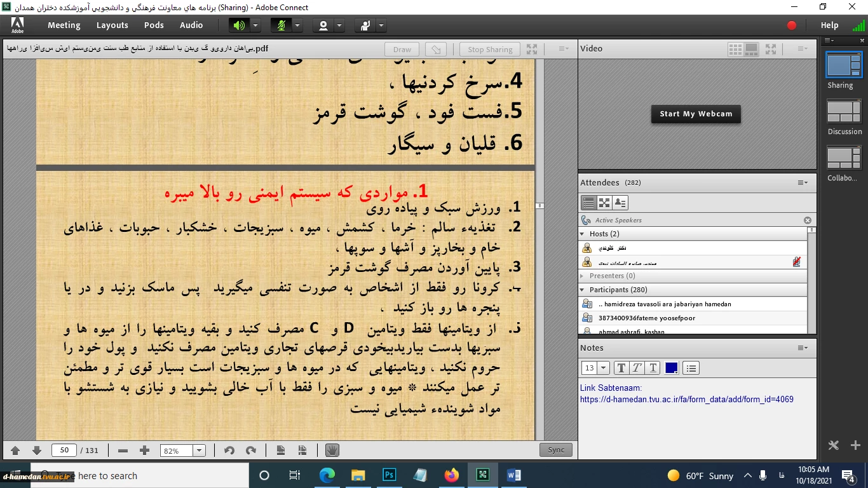
Task: Open the layout bar options menu
Action: 829,40
